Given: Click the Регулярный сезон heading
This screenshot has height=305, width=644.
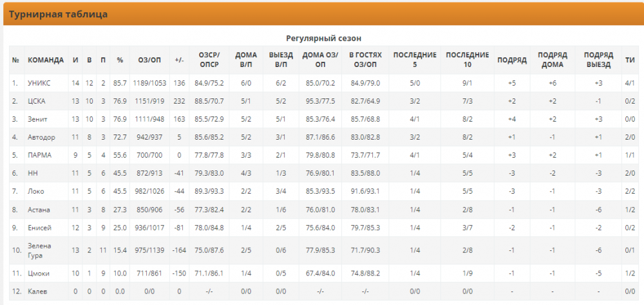Looking at the screenshot, I should tap(323, 38).
